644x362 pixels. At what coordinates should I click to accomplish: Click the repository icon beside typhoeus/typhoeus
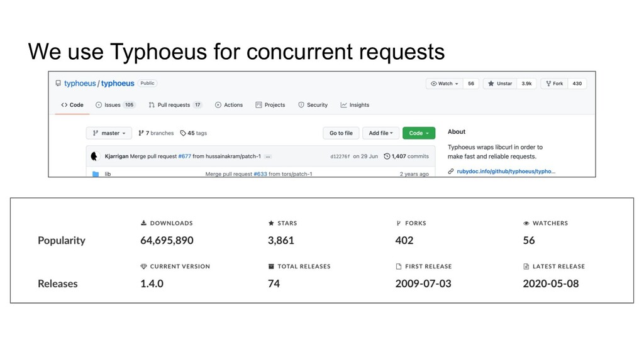pyautogui.click(x=58, y=84)
